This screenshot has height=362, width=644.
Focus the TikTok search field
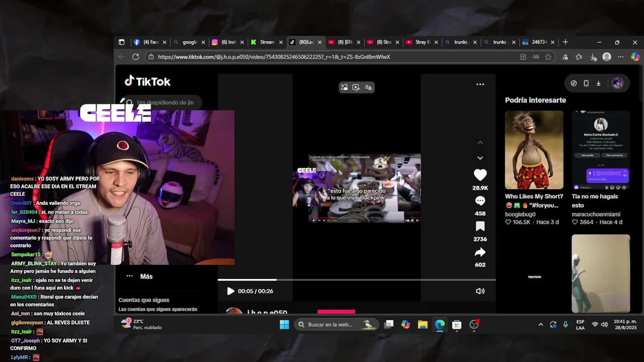pyautogui.click(x=163, y=103)
